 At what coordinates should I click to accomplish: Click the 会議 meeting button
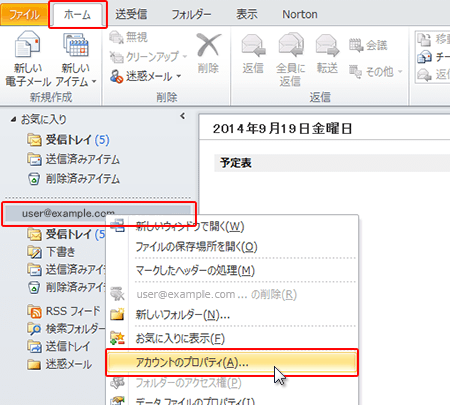coord(368,45)
